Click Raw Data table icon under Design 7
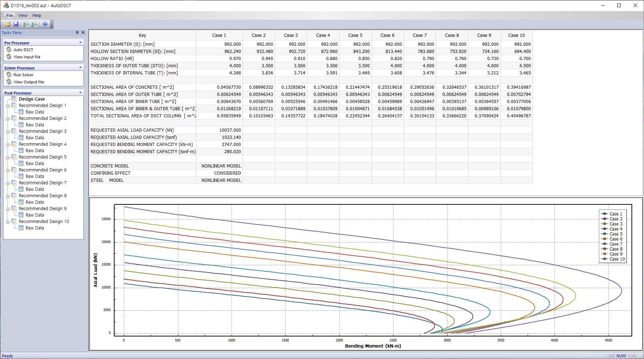This screenshot has width=644, height=359. pyautogui.click(x=21, y=189)
